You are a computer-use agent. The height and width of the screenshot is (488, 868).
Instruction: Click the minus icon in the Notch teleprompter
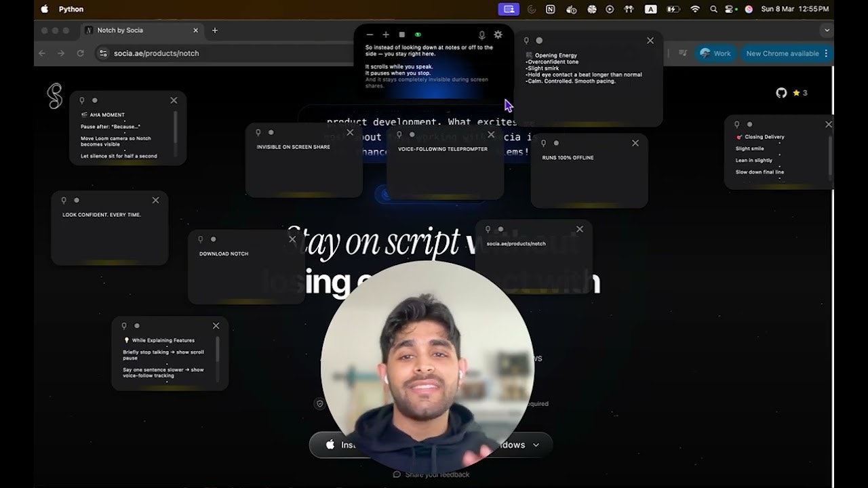[370, 35]
